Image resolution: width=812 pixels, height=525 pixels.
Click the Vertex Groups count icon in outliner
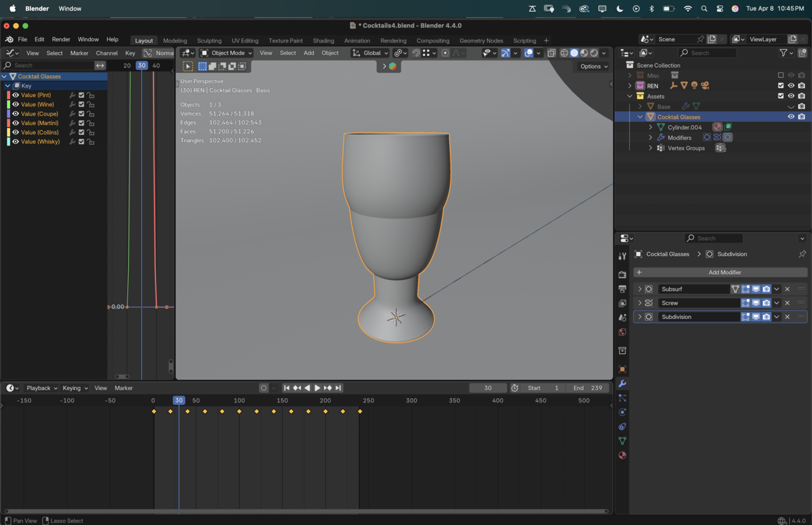(x=720, y=148)
